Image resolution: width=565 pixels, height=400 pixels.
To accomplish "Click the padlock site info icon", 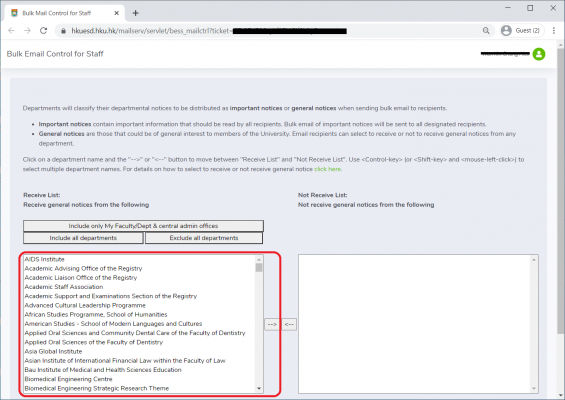I will 63,31.
